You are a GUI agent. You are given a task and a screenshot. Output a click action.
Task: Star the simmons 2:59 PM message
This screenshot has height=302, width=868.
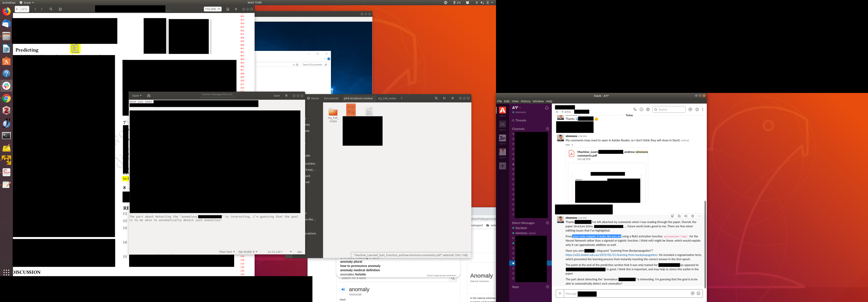[x=692, y=216]
